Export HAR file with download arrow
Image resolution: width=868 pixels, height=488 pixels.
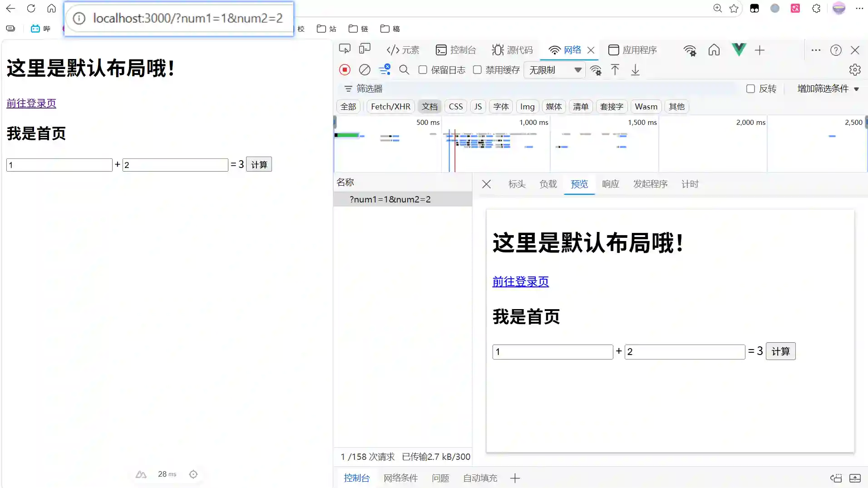coord(635,70)
